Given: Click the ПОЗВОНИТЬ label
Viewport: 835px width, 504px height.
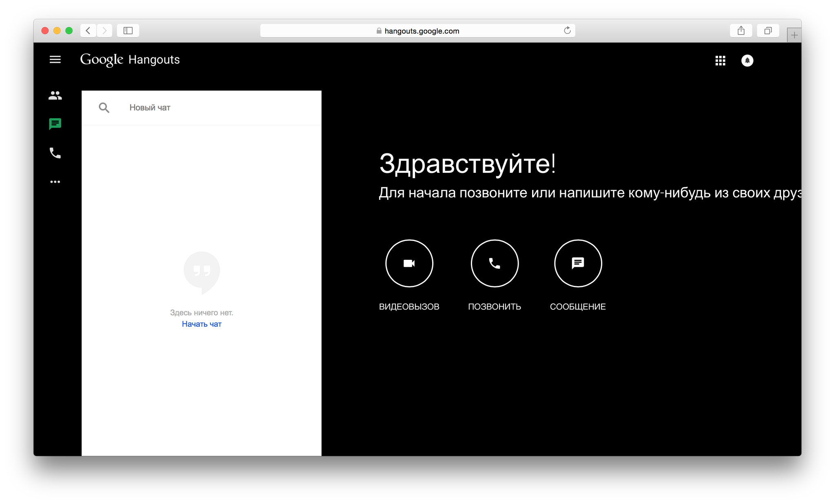Looking at the screenshot, I should [495, 307].
